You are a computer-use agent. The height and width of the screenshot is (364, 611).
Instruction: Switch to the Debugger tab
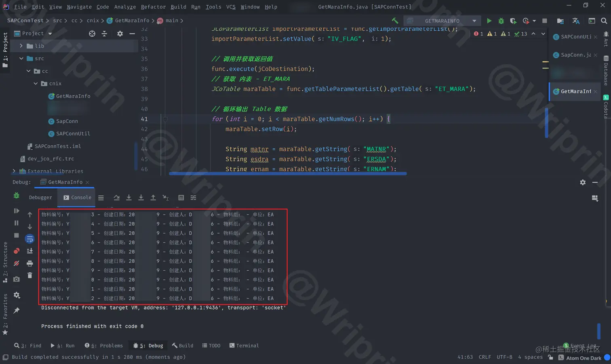click(40, 198)
